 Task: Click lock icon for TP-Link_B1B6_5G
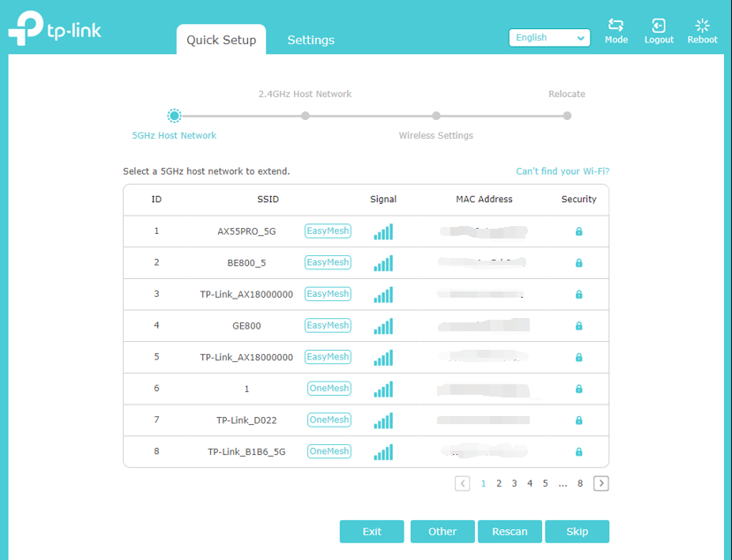pos(578,451)
